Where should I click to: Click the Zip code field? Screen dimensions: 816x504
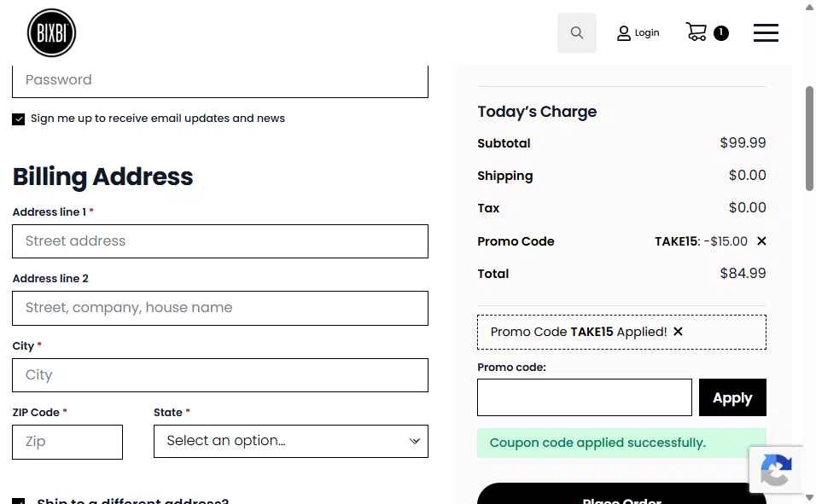(67, 442)
